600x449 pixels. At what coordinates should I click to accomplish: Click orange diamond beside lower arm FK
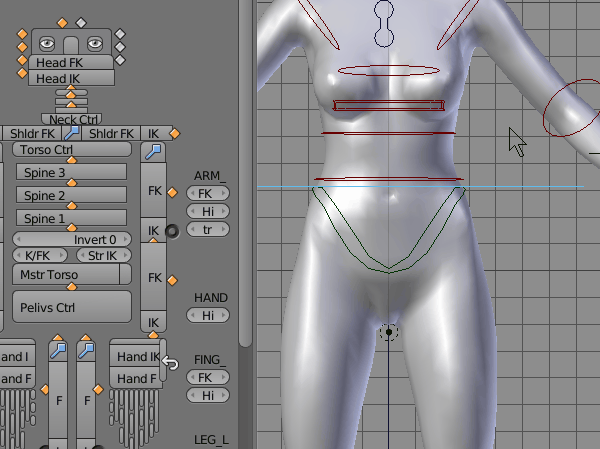tap(172, 281)
